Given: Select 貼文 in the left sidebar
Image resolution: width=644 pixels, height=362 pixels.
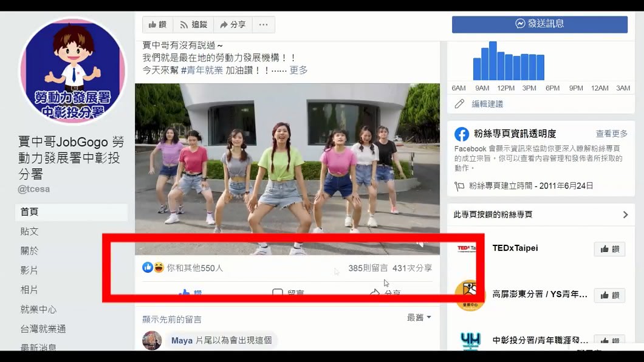Looking at the screenshot, I should [30, 231].
